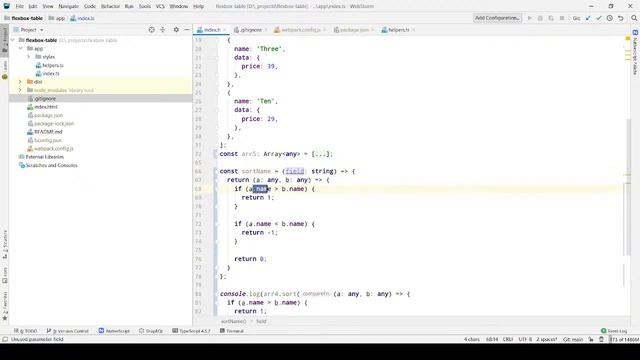Open TypeScript 4.5.7 tool window
Image resolution: width=640 pixels, height=360 pixels.
click(191, 331)
